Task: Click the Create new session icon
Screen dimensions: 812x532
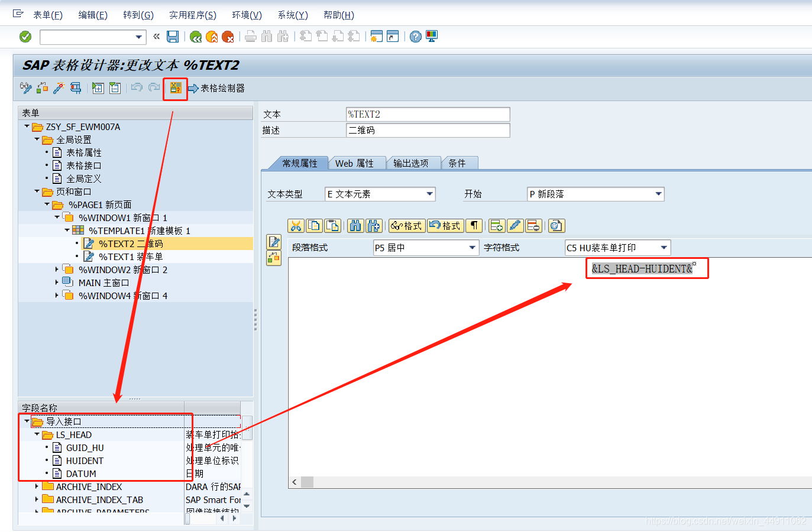Action: coord(376,37)
